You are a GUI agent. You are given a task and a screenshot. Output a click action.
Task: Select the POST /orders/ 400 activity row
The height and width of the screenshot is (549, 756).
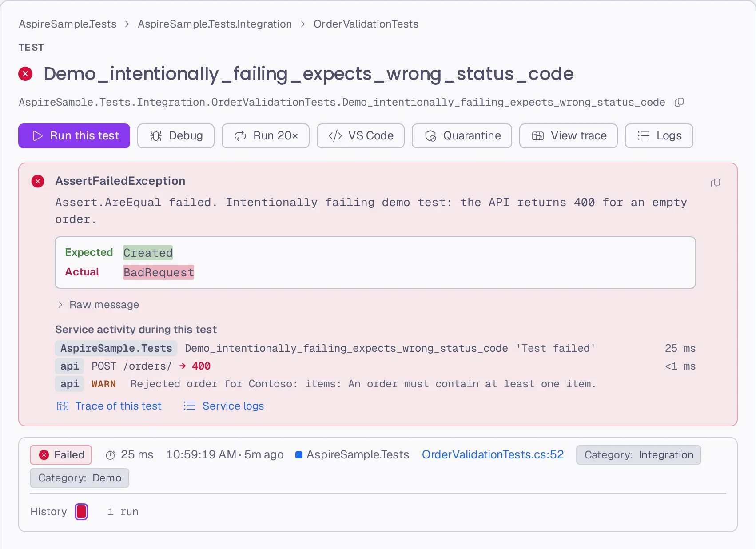click(375, 366)
